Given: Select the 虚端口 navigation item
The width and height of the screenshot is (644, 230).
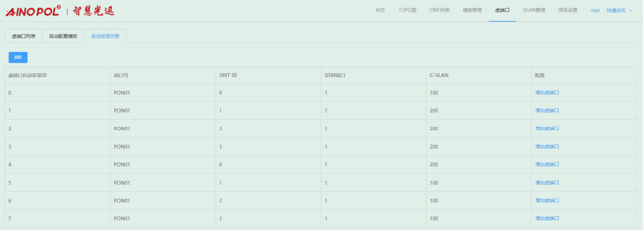Looking at the screenshot, I should tap(502, 10).
